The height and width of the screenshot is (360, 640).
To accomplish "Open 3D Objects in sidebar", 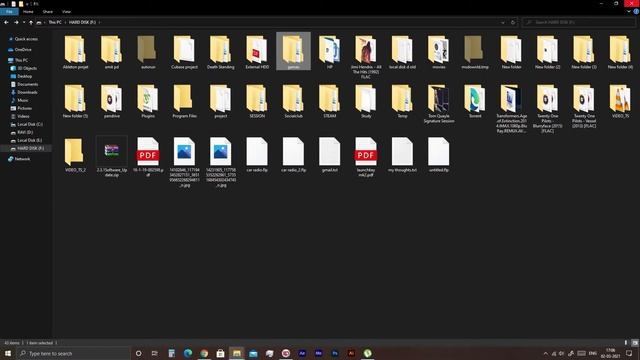I will 27,68.
